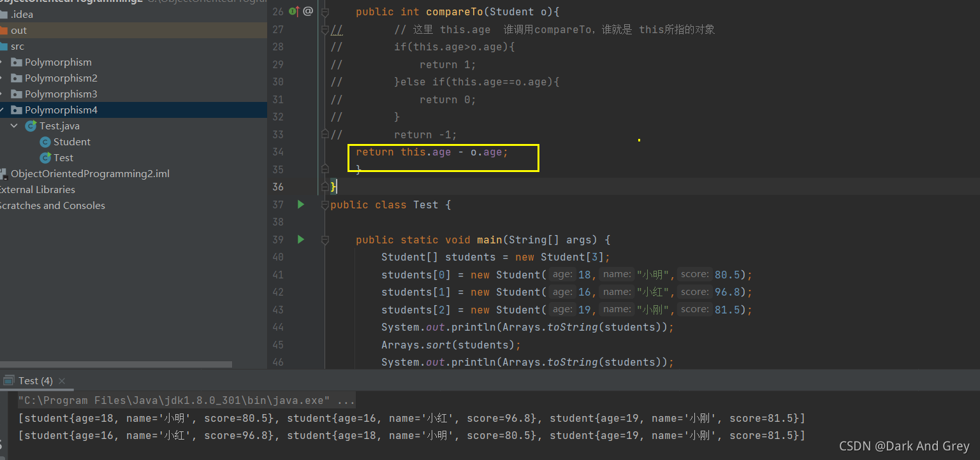Fold the Test class at line 37
980x460 pixels.
pyautogui.click(x=325, y=205)
